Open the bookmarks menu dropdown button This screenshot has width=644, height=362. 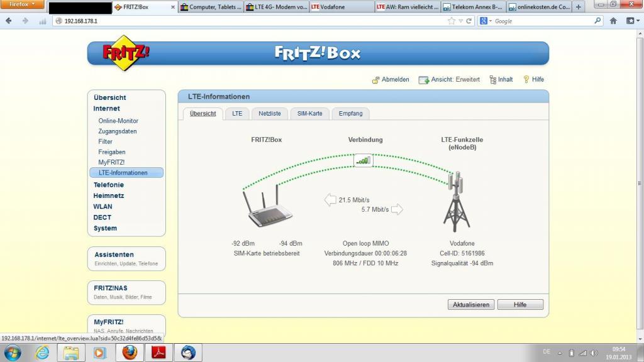633,21
